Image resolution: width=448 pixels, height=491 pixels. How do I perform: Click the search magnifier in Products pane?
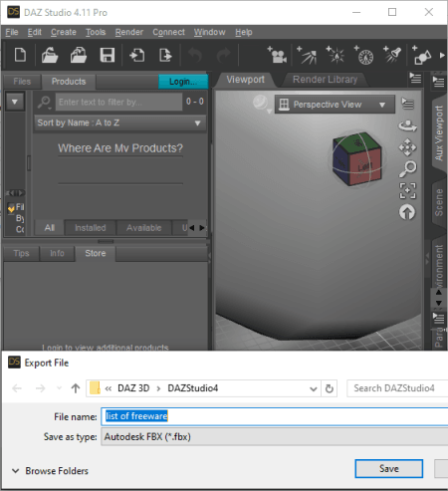44,103
